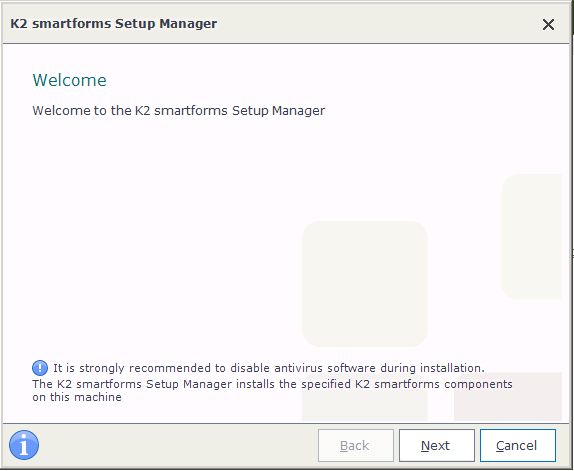Proceed with the Next button

[436, 445]
